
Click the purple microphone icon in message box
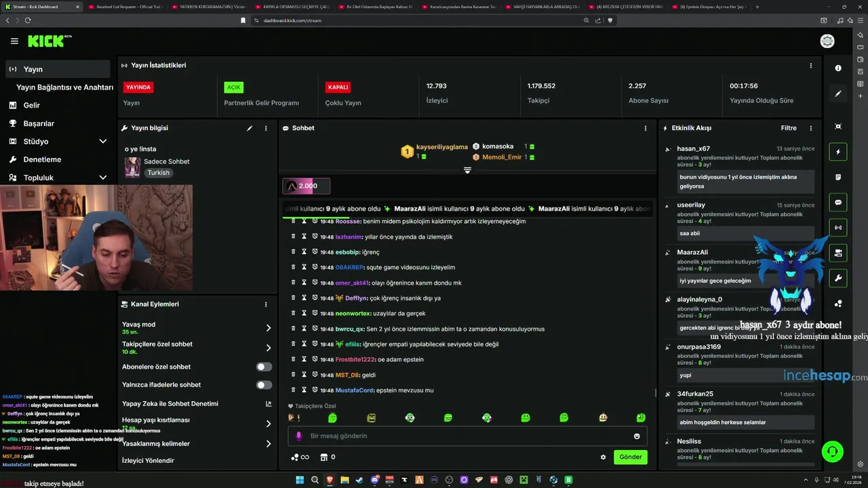click(x=298, y=436)
